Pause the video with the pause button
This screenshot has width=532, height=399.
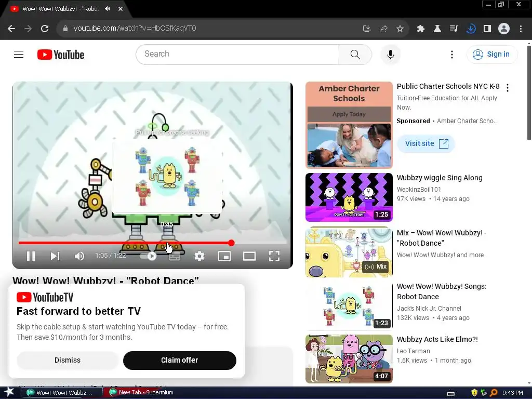click(31, 256)
